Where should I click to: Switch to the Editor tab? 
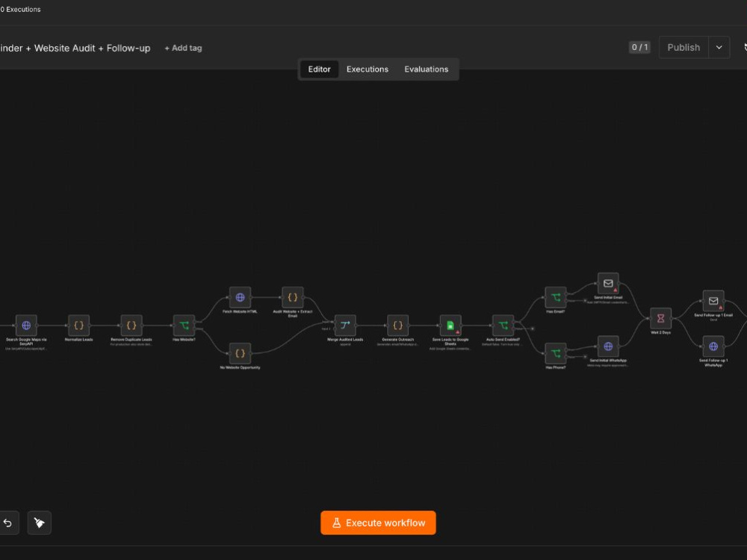point(319,69)
